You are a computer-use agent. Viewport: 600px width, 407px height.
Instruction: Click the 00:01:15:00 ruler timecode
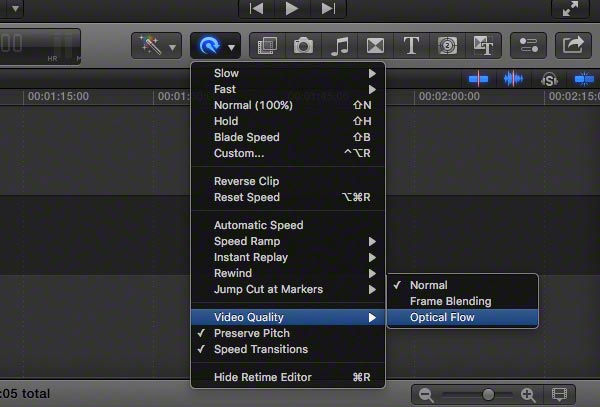[x=58, y=96]
